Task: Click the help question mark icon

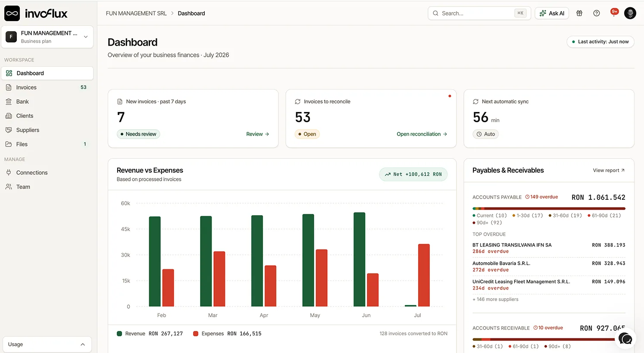Action: (597, 13)
